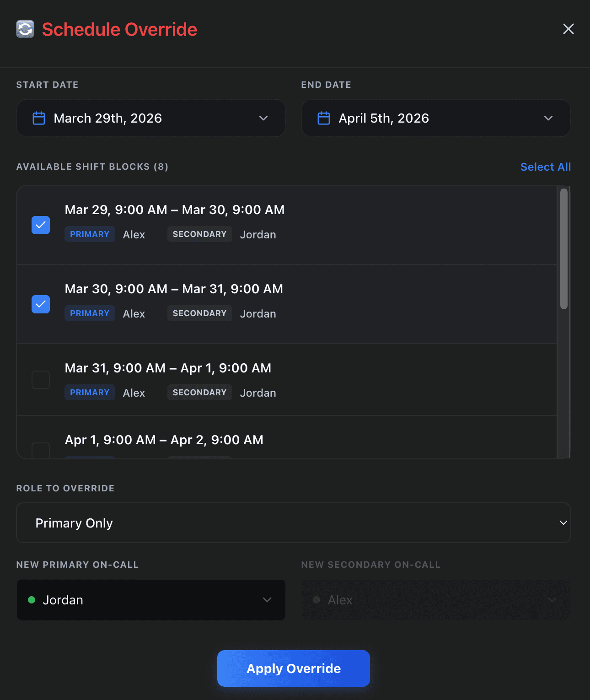The height and width of the screenshot is (700, 590).
Task: Click the PRIMARY badge on the Mar 29 shift
Action: coord(90,234)
